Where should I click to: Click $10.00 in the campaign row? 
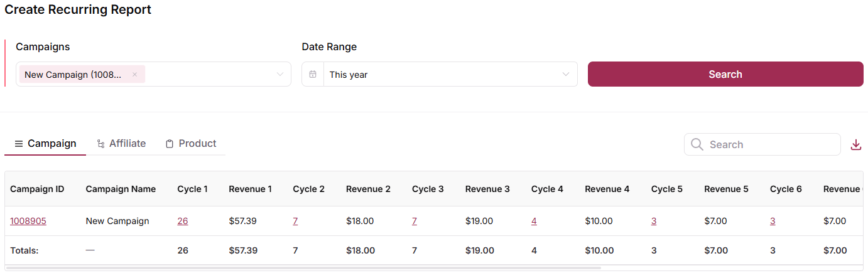599,221
